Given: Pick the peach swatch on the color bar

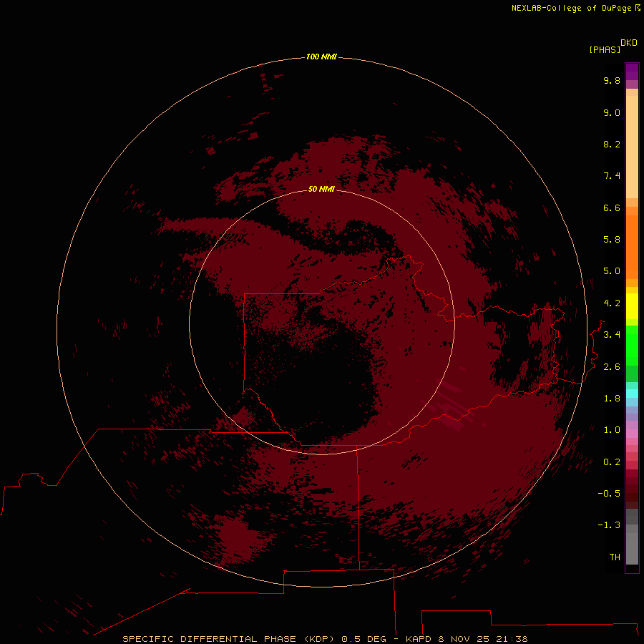Looking at the screenshot, I should click(632, 147).
